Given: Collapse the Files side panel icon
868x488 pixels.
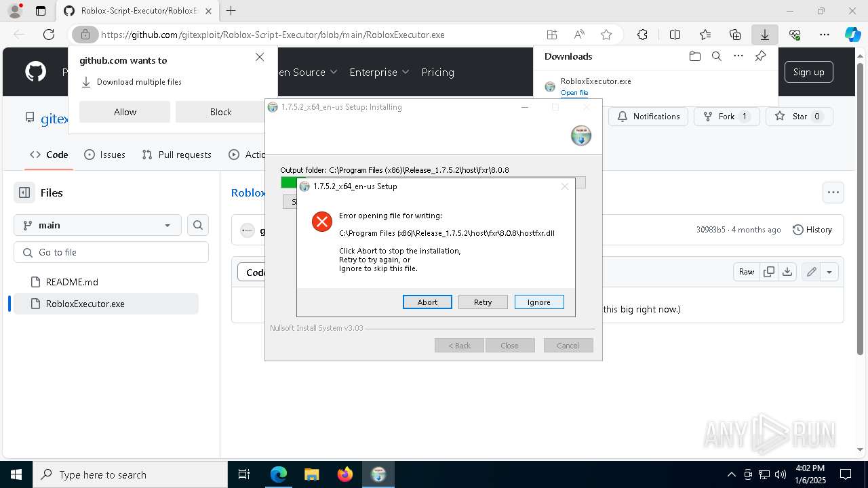Looking at the screenshot, I should pyautogui.click(x=24, y=192).
